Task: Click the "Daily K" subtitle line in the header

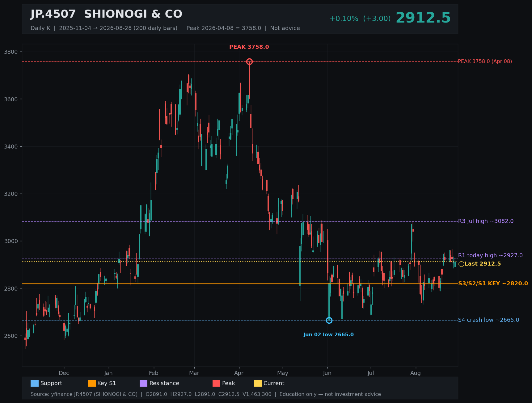Action: click(165, 28)
